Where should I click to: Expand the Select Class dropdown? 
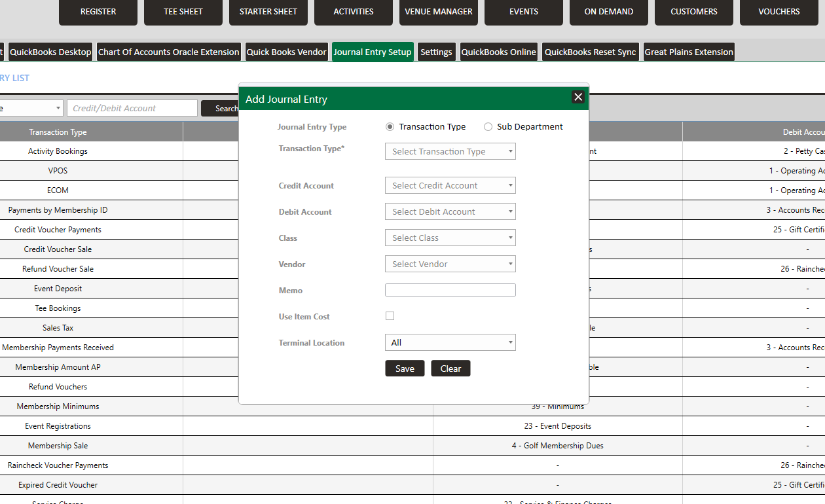click(450, 238)
